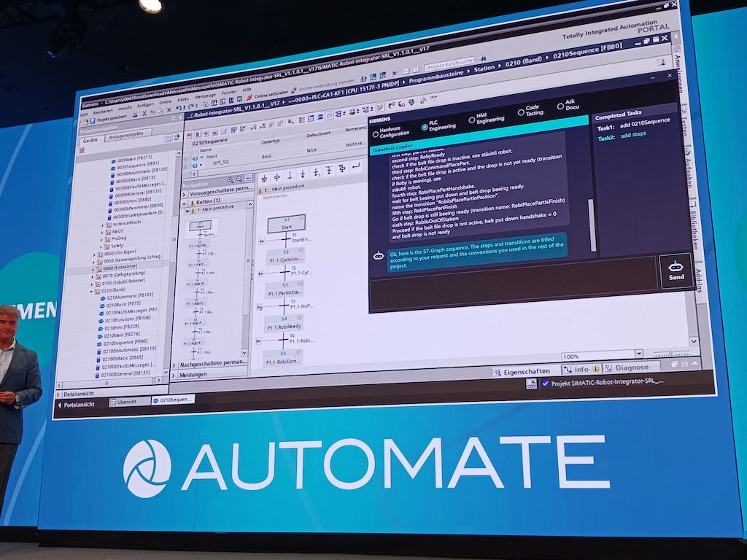Click Task1 add 0210Sequence entry
Image resolution: width=747 pixels, height=560 pixels.
[634, 125]
